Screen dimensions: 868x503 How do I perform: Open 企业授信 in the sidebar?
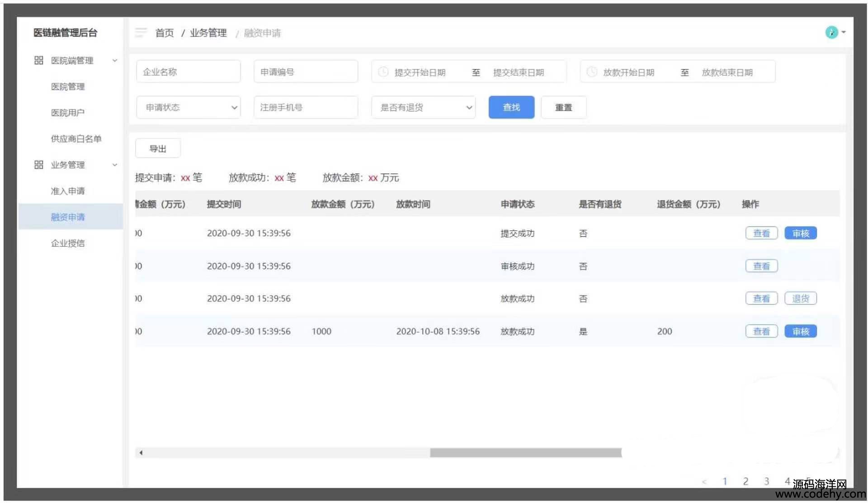point(68,243)
